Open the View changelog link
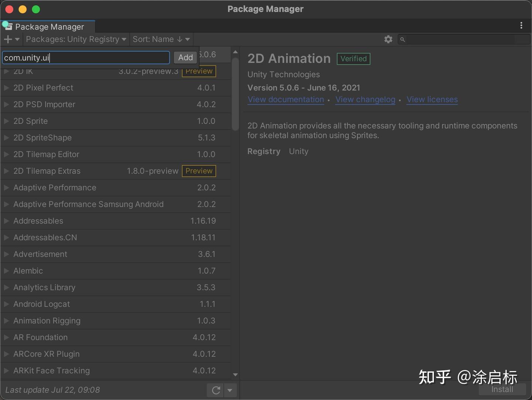 [x=365, y=99]
